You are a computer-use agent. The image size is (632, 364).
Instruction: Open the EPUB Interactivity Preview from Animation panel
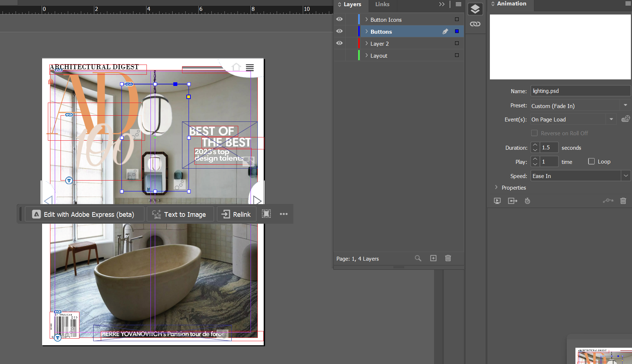497,200
